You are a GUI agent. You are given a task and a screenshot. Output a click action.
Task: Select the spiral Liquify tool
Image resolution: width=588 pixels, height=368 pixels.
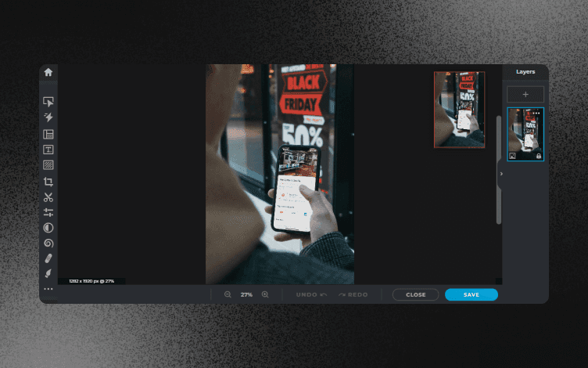pyautogui.click(x=48, y=244)
